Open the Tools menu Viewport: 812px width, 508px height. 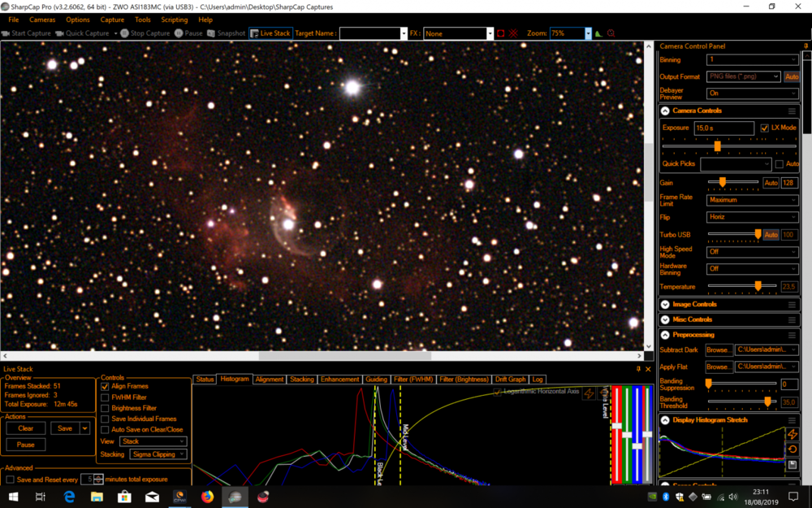(142, 20)
